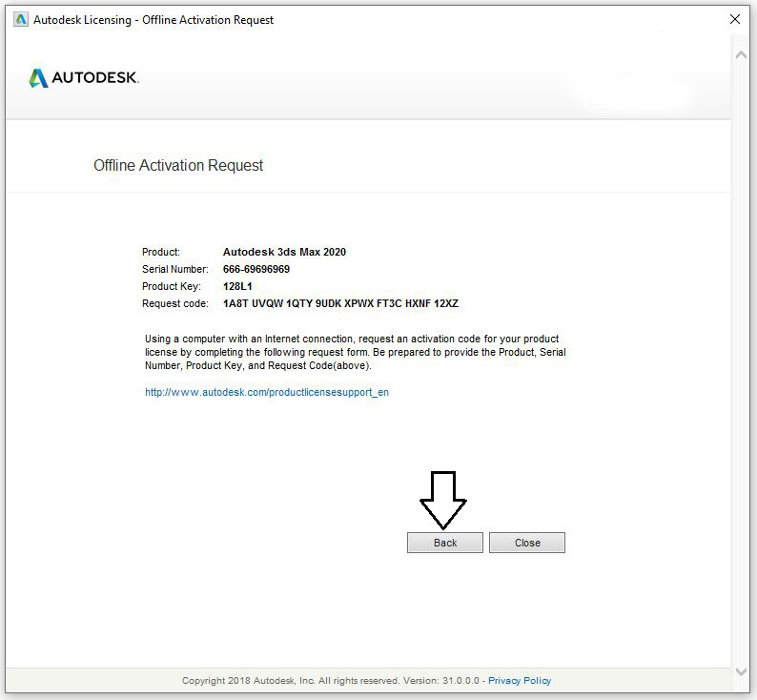
Task: Click the Product label
Action: pos(161,252)
